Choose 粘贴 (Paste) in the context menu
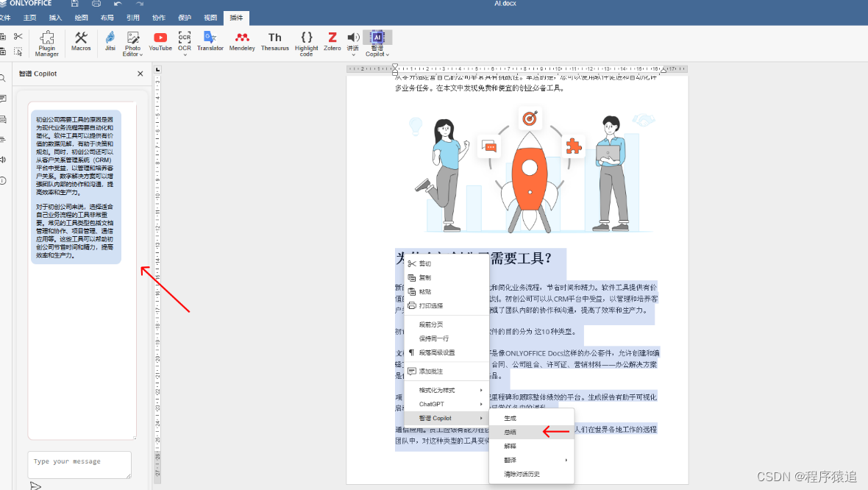This screenshot has width=868, height=490. click(447, 292)
